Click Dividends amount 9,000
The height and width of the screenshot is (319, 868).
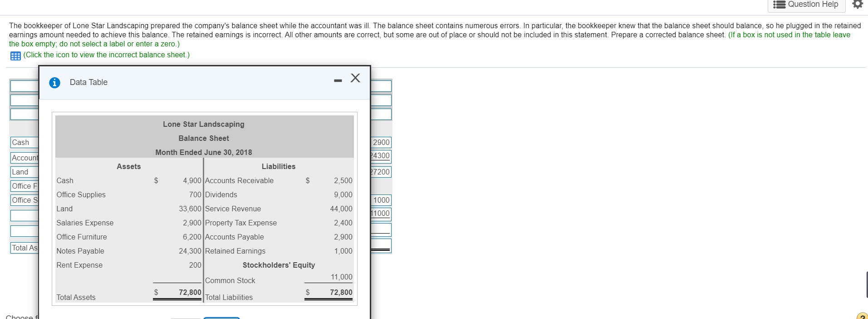click(343, 194)
